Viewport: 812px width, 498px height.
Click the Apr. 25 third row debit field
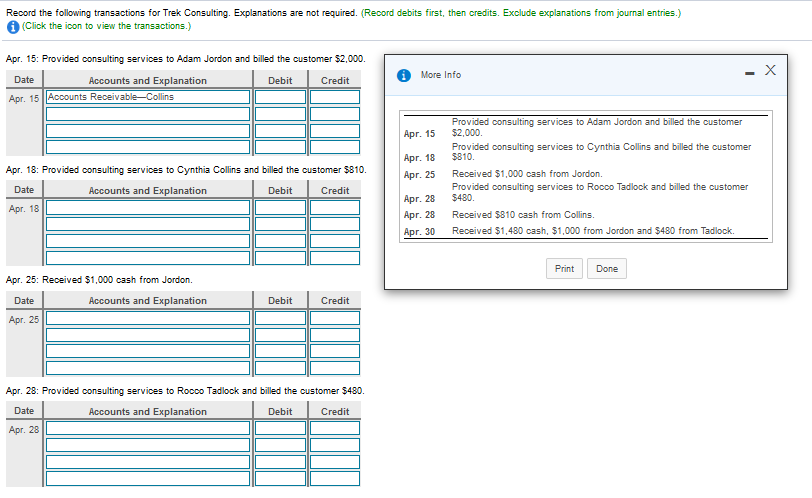[281, 351]
